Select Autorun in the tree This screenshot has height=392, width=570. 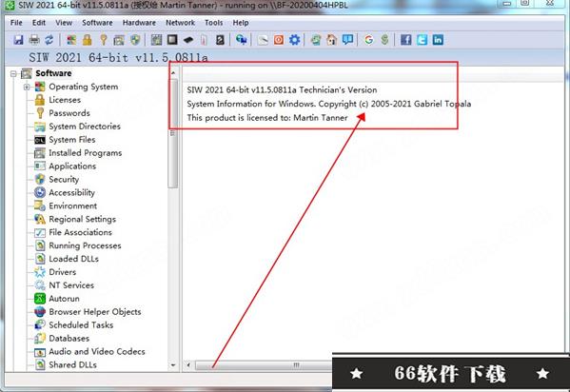[x=64, y=299]
